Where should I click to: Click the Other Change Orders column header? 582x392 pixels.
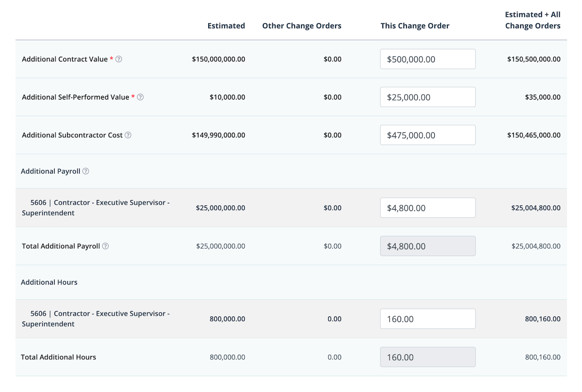click(x=301, y=26)
